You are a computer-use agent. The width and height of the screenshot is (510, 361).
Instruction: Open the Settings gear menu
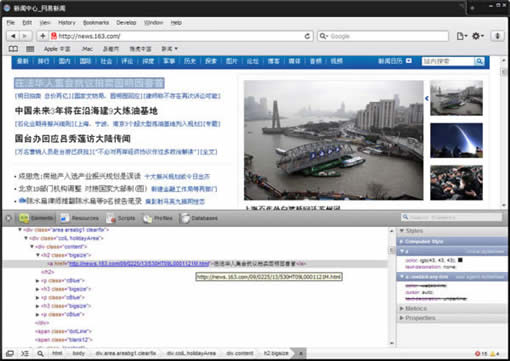pos(477,36)
